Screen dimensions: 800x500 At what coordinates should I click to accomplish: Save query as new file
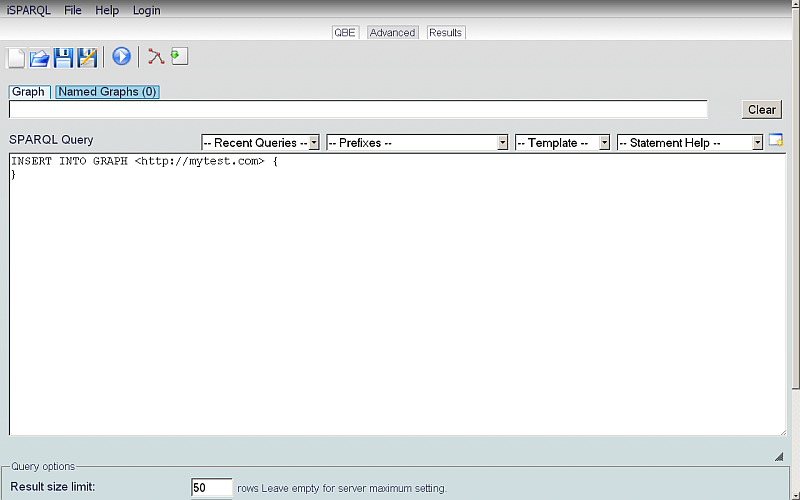[87, 57]
